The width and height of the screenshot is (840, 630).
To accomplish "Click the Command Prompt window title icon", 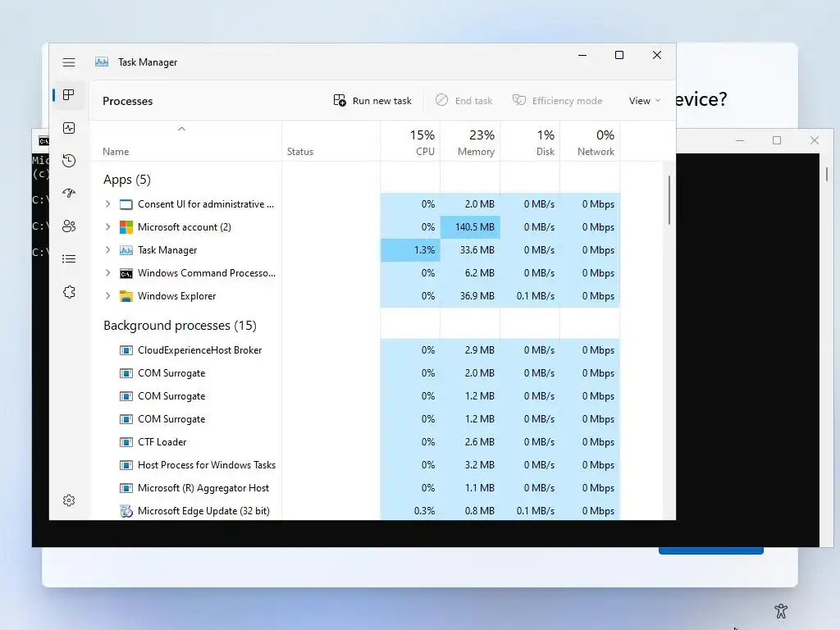I will [x=44, y=141].
